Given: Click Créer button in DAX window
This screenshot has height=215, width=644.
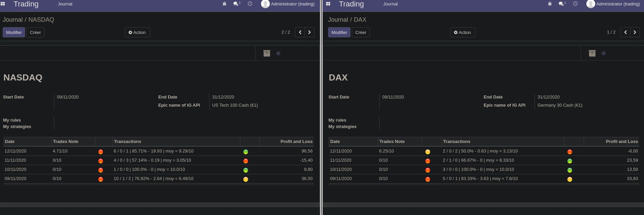Looking at the screenshot, I should tap(361, 32).
